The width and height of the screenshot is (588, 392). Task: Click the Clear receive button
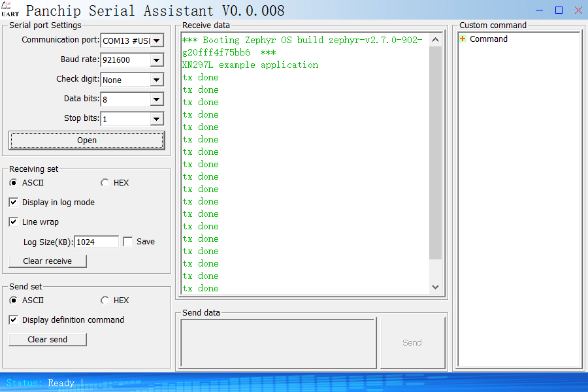tap(48, 261)
